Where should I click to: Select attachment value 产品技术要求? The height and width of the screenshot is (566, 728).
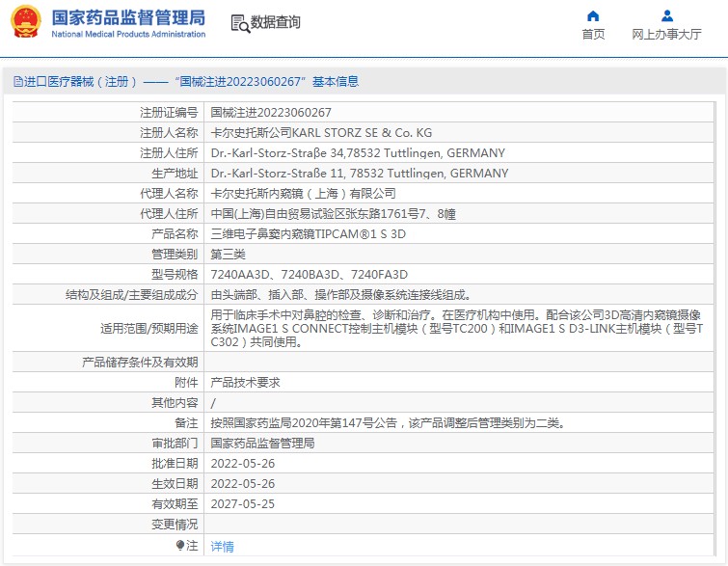pyautogui.click(x=245, y=383)
